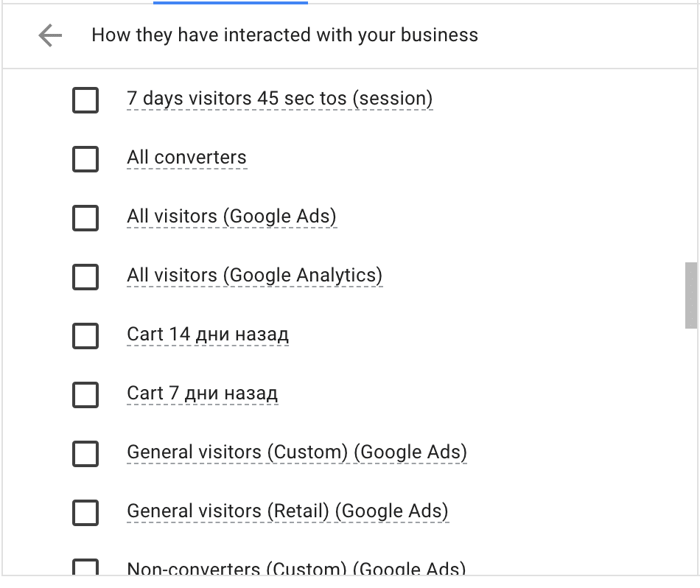Check the Cart 7 дни назад checkbox
Viewport: 700px width, 588px height.
click(85, 394)
